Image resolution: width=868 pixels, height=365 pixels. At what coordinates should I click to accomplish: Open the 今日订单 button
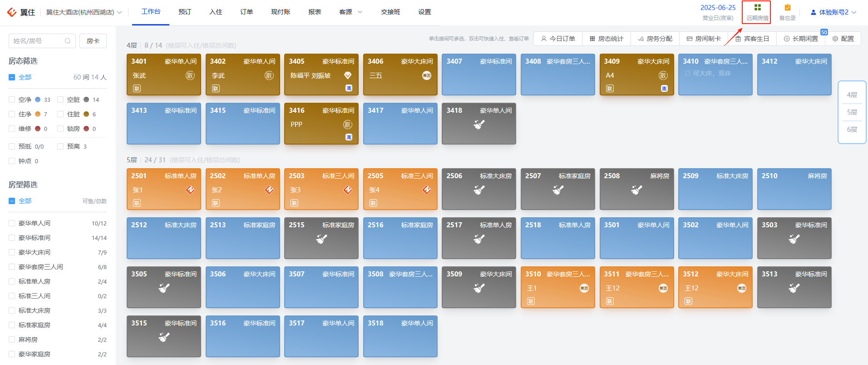click(558, 39)
